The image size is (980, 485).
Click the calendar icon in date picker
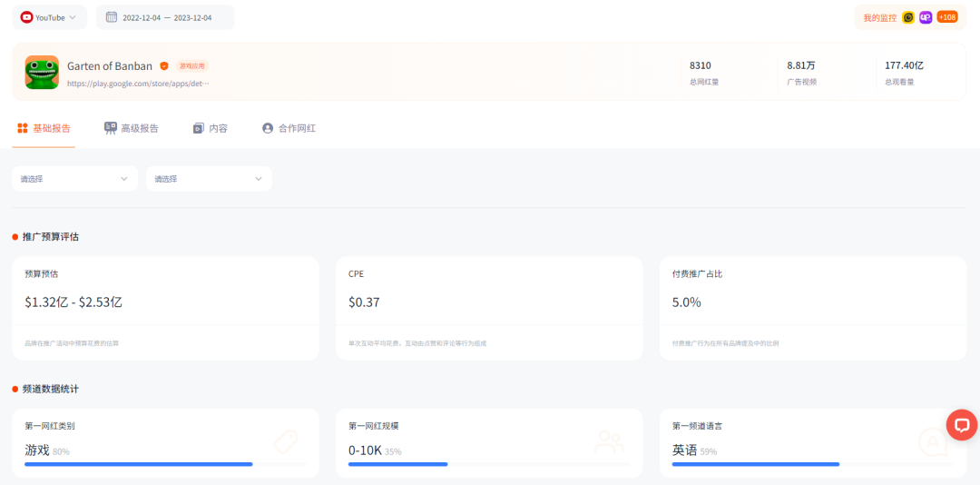tap(112, 17)
